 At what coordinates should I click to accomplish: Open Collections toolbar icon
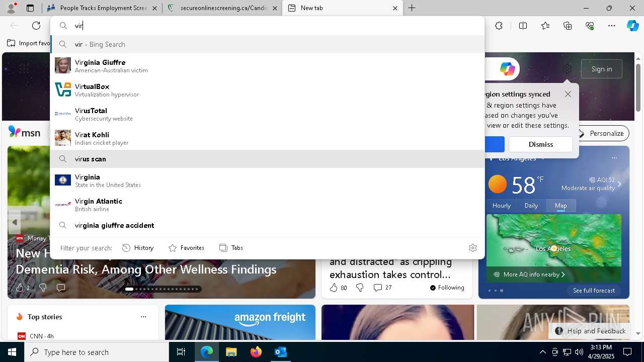(x=568, y=26)
